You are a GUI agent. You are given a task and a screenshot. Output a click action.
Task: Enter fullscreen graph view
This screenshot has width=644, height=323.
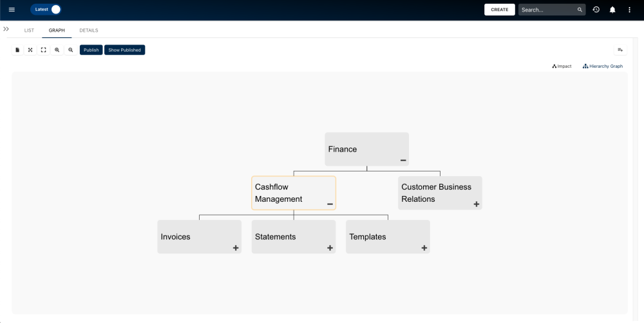[44, 50]
